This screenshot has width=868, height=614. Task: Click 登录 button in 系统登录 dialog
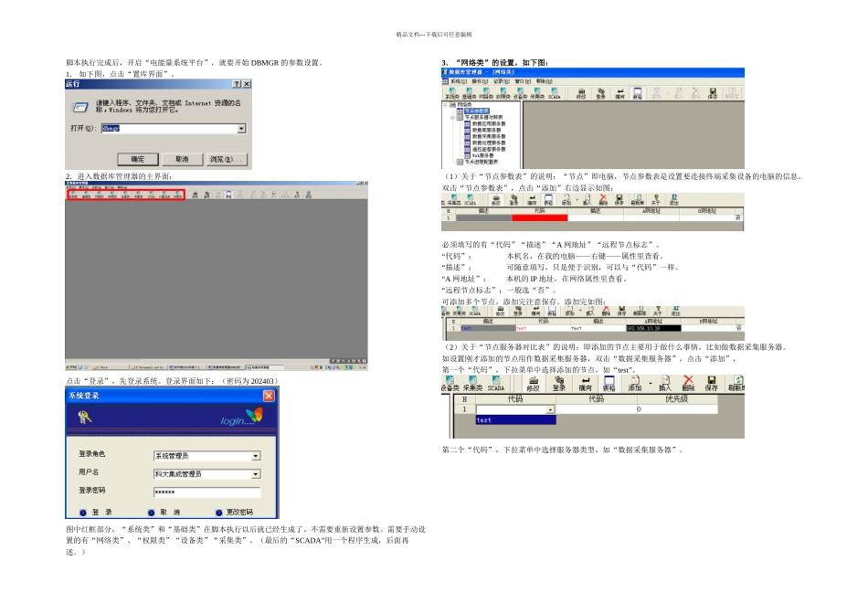[x=96, y=513]
